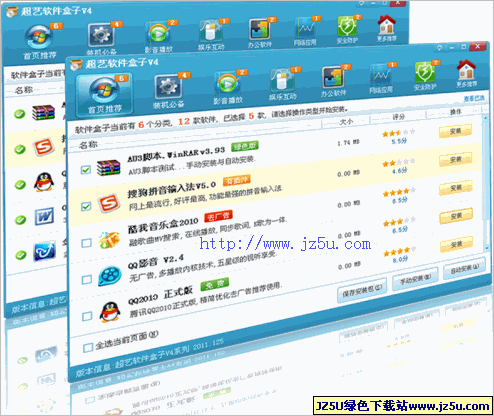Click the QQ影音 film reel icon
This screenshot has width=494, height=416.
click(x=110, y=276)
